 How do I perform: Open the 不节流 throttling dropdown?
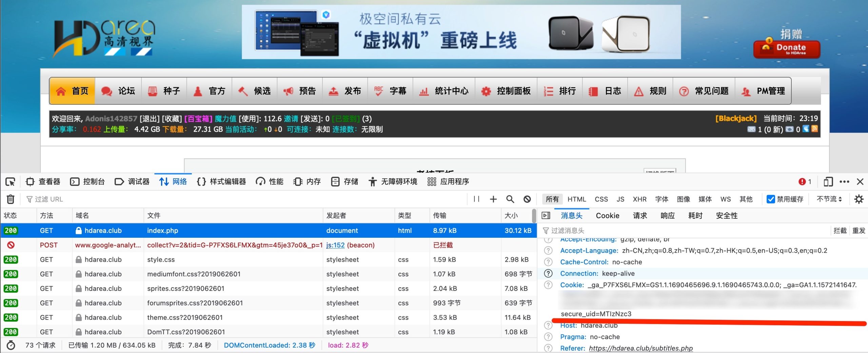coord(829,199)
